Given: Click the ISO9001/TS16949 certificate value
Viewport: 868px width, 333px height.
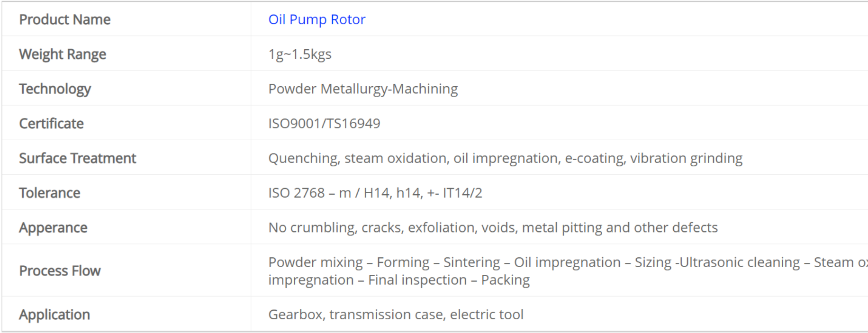Looking at the screenshot, I should [x=324, y=124].
